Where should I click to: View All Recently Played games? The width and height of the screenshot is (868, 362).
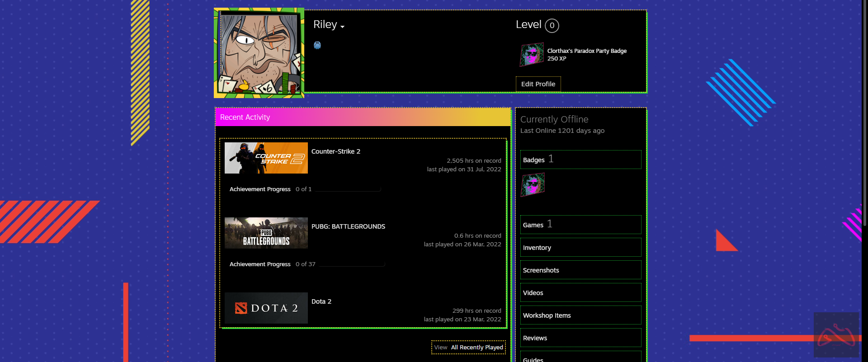476,348
